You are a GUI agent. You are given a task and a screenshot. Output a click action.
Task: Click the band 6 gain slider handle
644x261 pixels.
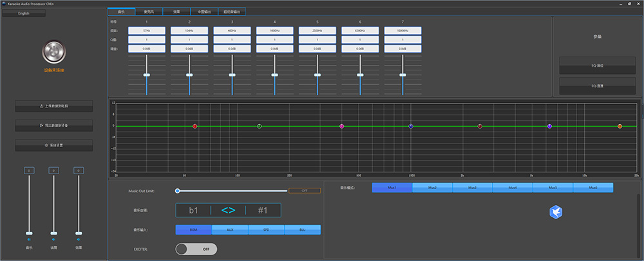360,75
